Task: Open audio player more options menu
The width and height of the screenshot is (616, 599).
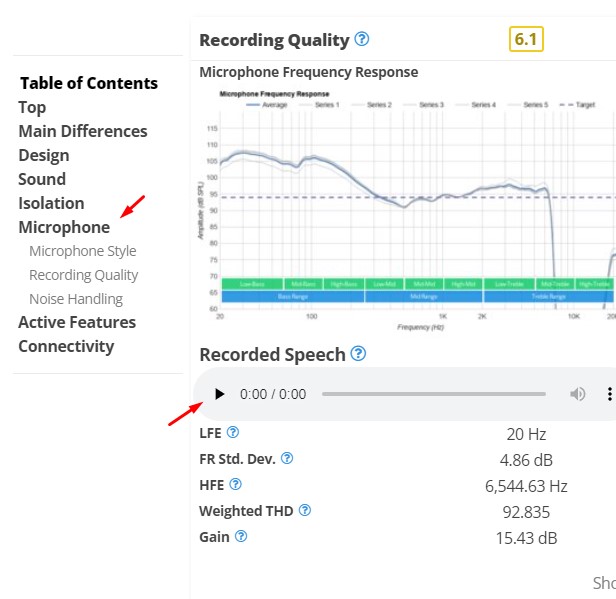Action: coord(609,394)
